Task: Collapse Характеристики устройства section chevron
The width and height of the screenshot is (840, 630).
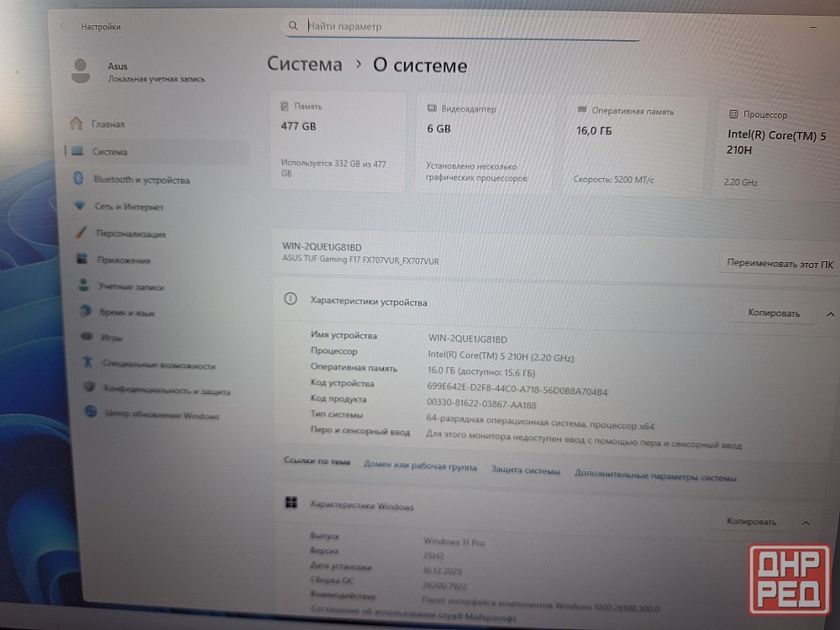Action: click(x=830, y=314)
